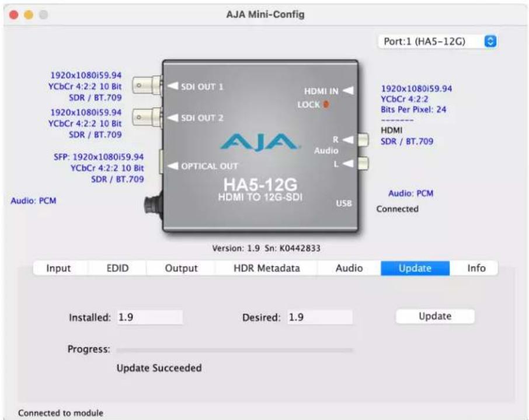
Task: Click the power cable connector on device
Action: click(x=153, y=204)
